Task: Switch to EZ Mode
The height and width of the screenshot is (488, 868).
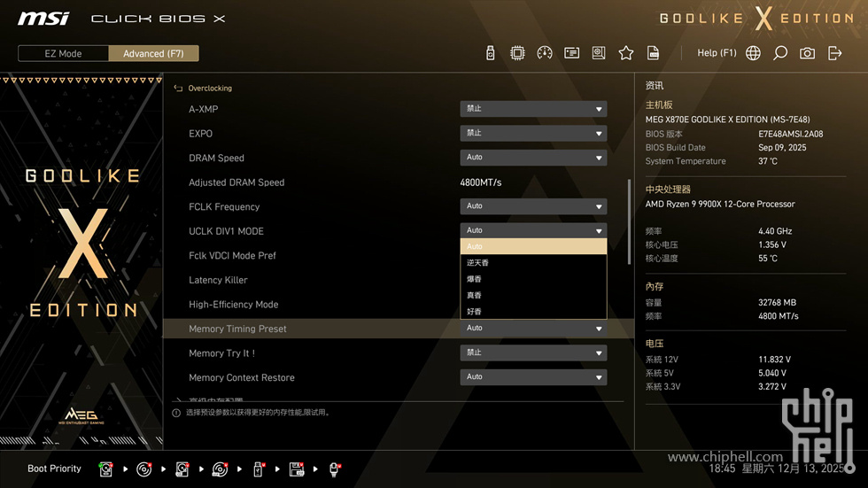Action: point(63,53)
